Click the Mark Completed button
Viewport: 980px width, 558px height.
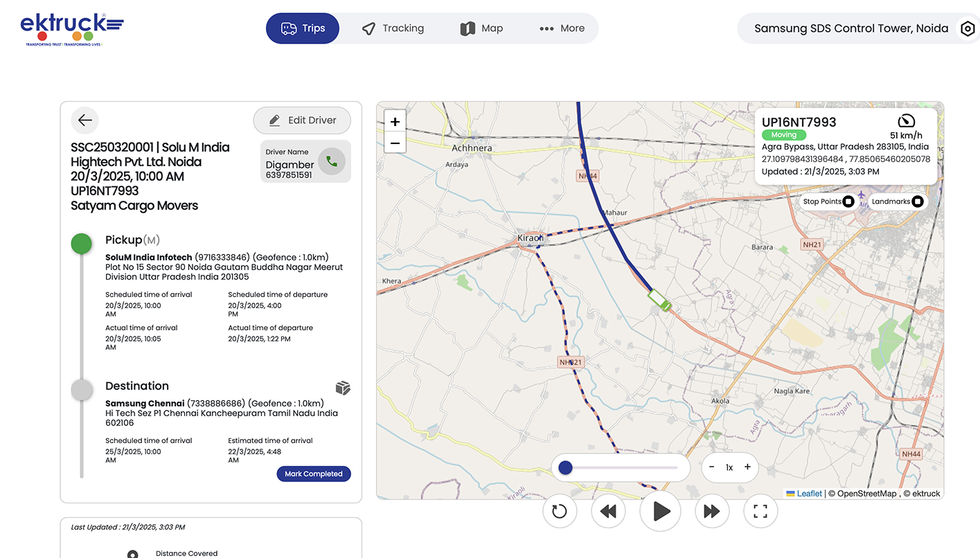click(x=314, y=474)
